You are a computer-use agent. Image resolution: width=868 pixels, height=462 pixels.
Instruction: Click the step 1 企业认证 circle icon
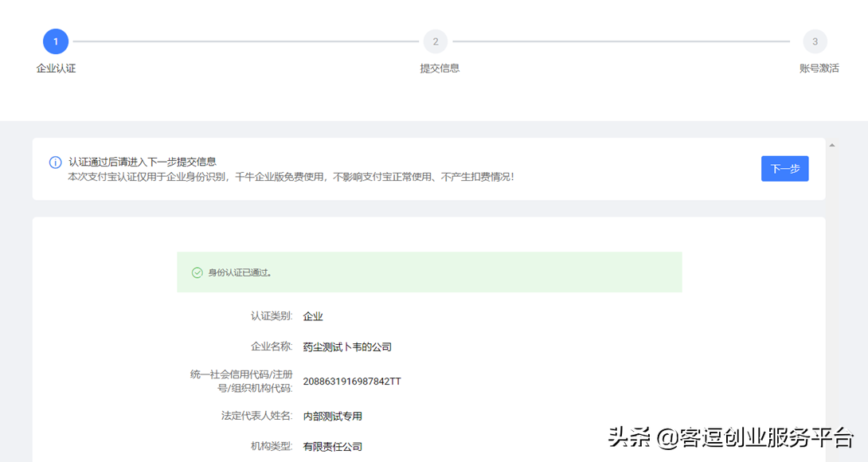56,41
